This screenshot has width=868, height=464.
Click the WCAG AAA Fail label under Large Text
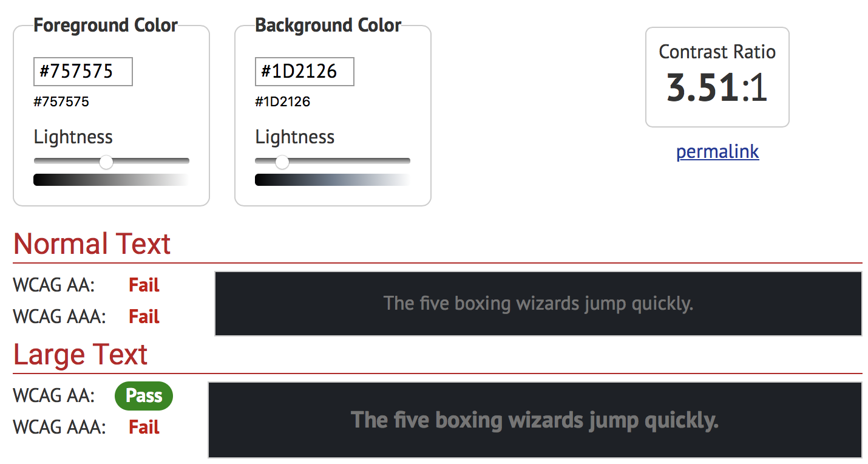143,427
